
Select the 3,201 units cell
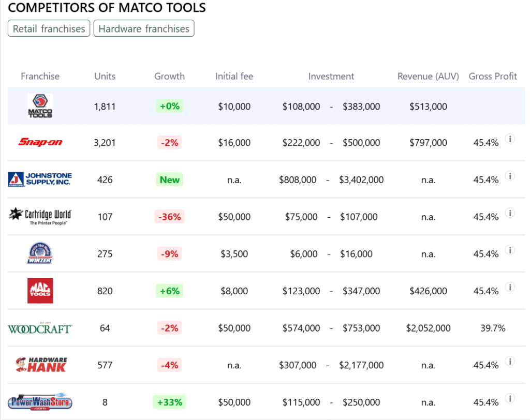click(x=105, y=143)
